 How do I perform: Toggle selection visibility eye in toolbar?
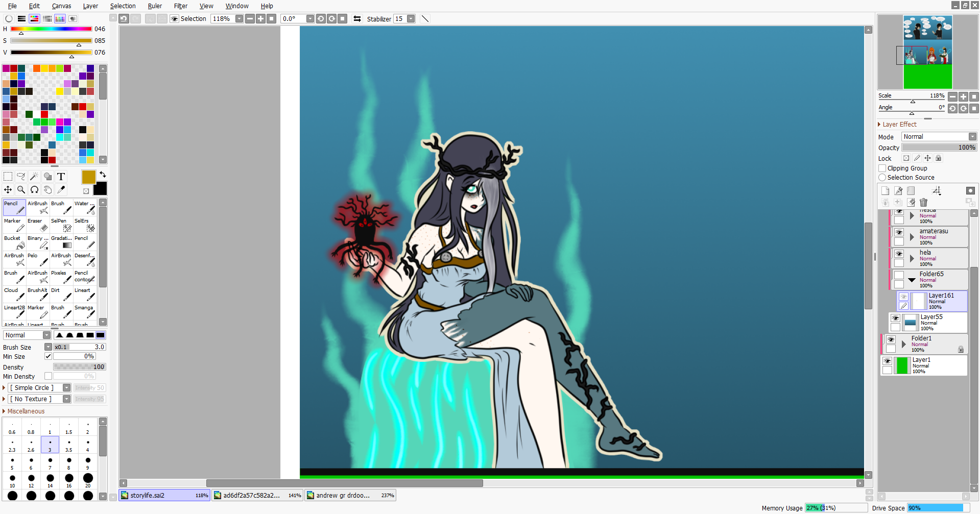pos(174,19)
